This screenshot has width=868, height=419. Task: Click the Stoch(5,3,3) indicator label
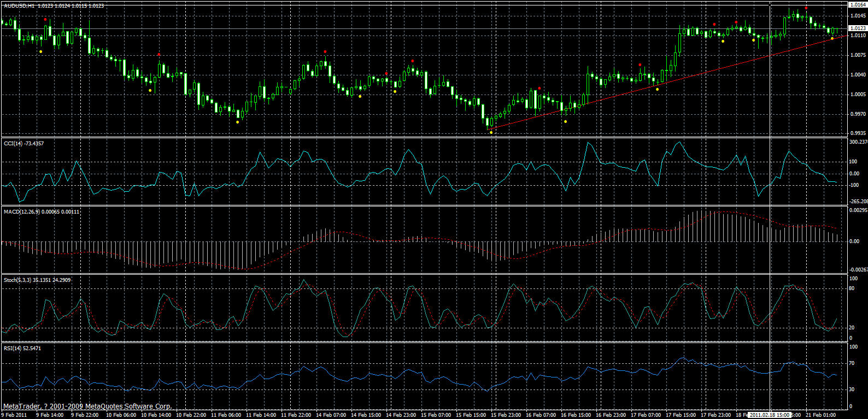(x=37, y=280)
